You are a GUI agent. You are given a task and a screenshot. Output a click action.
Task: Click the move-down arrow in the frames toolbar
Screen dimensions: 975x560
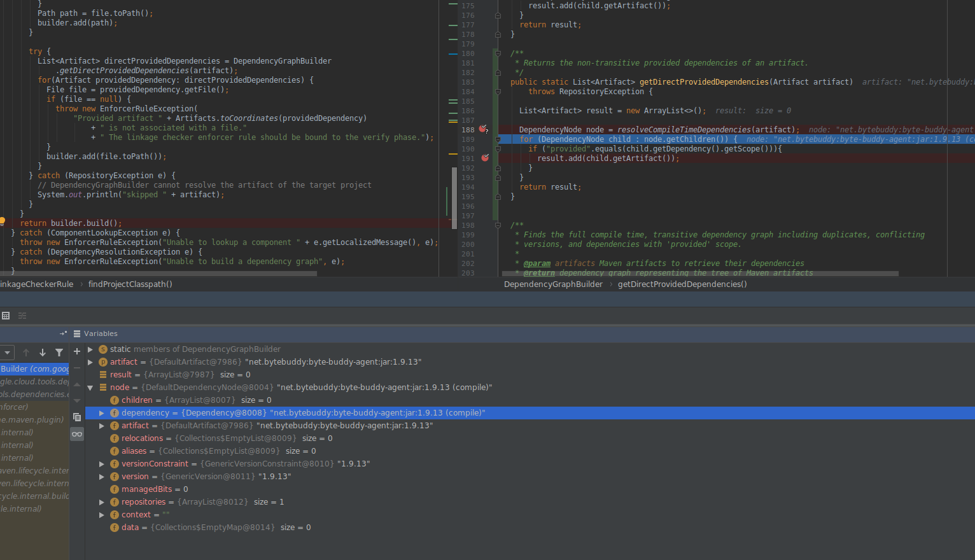click(x=42, y=352)
